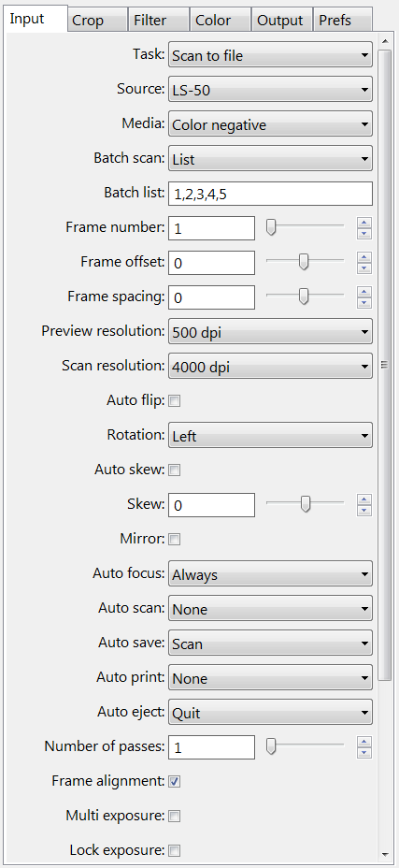This screenshot has height=868, width=399.
Task: Open the Auto scan dropdown
Action: [x=270, y=609]
